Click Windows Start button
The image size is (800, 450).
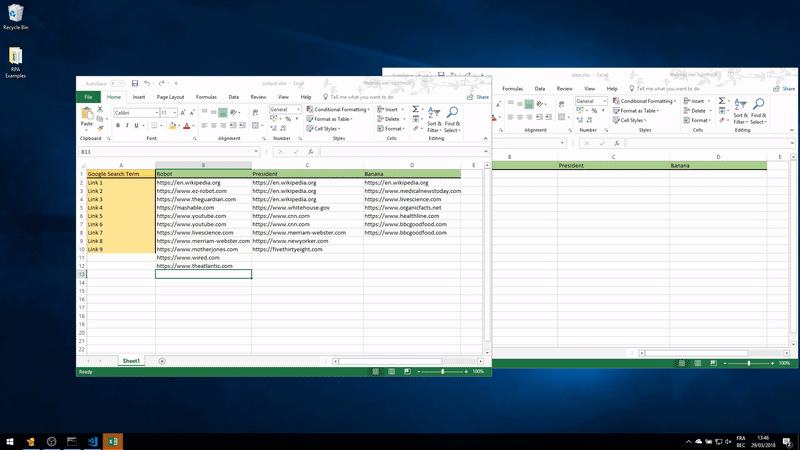coord(10,442)
